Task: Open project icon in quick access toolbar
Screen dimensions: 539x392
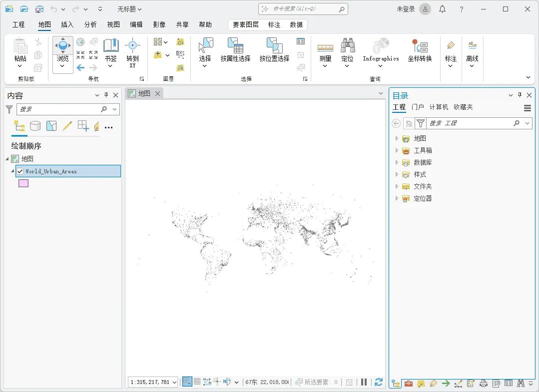Action: coord(24,9)
